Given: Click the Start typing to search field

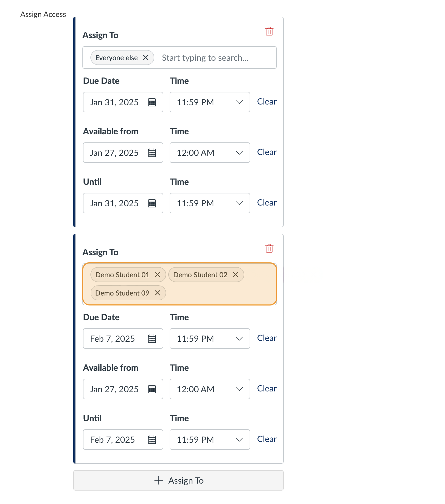Looking at the screenshot, I should click(x=205, y=57).
